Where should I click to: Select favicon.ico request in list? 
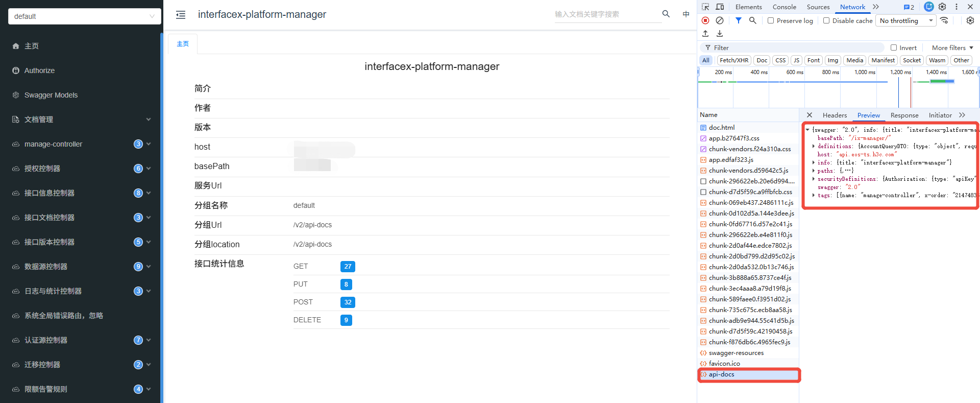tap(748, 364)
